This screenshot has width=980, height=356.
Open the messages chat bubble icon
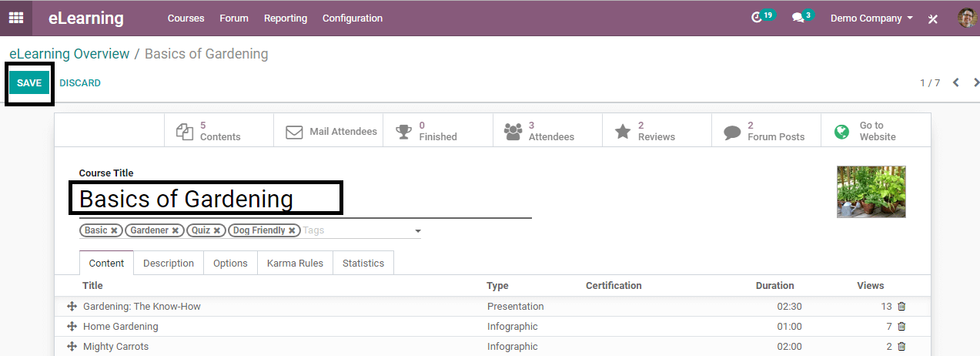click(x=798, y=18)
